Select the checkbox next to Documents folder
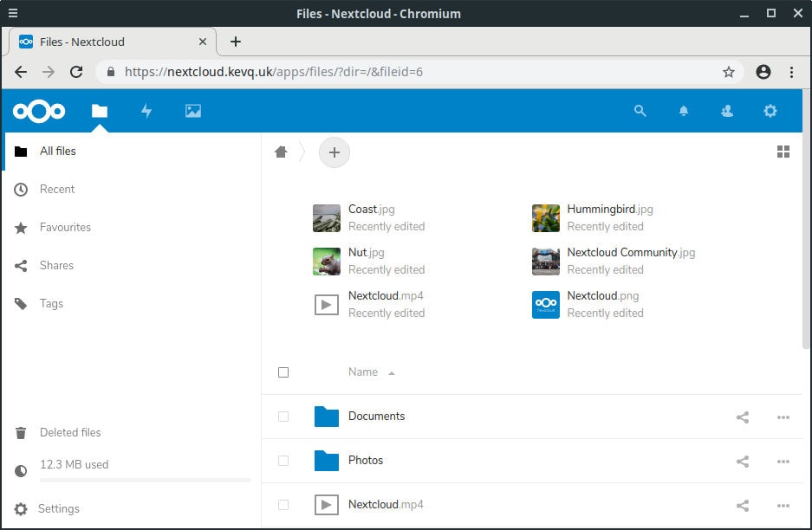The image size is (812, 530). tap(283, 417)
